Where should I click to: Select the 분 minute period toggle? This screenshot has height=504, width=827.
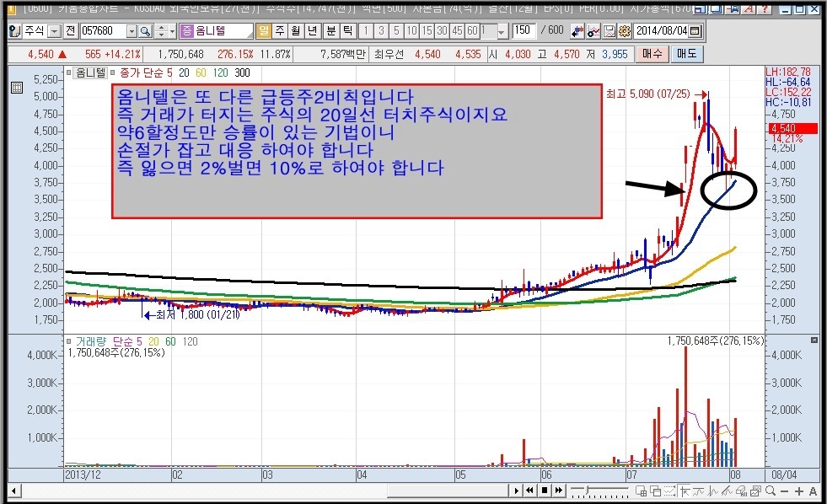coord(330,31)
